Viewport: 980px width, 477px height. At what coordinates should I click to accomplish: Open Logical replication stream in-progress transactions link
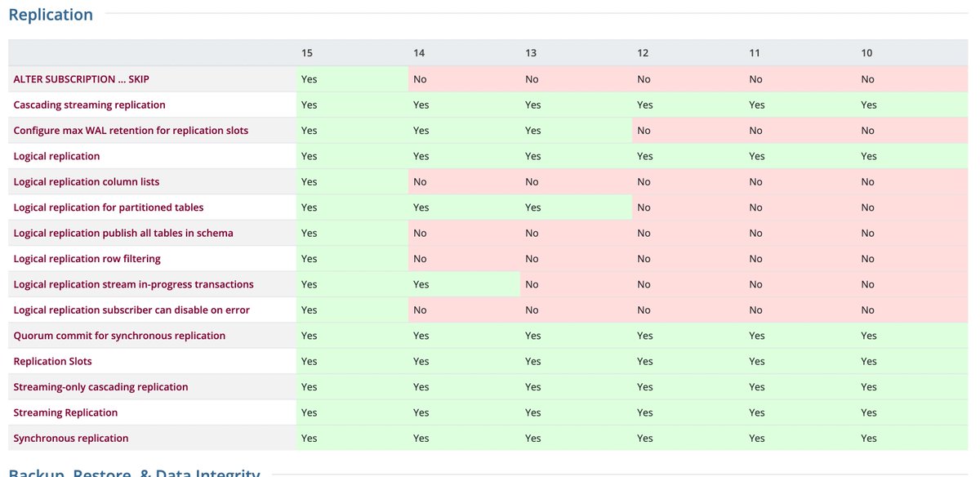(133, 284)
